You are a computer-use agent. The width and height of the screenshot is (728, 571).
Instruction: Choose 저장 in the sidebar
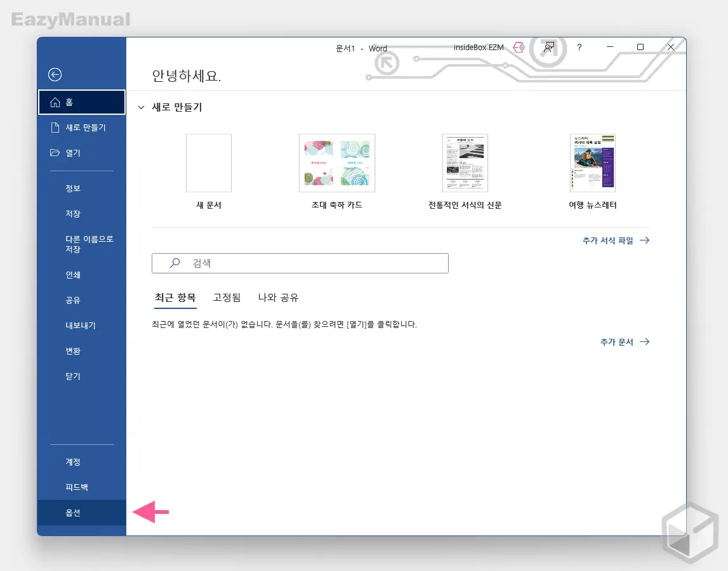82,214
